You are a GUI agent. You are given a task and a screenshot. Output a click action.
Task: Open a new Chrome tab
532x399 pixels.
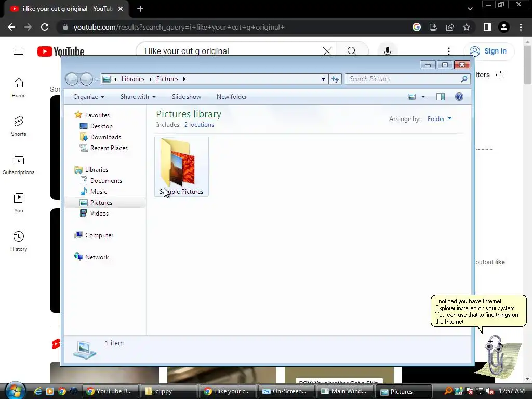[140, 9]
